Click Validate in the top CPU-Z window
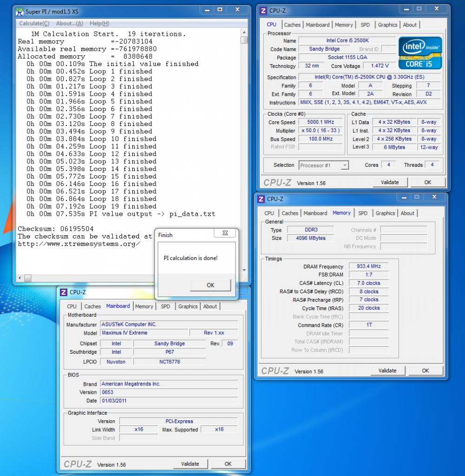 [x=390, y=182]
